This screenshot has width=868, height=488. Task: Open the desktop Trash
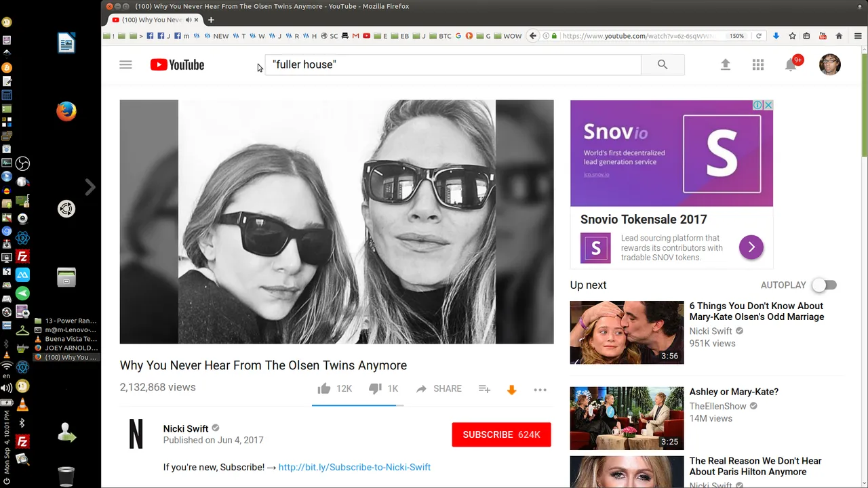(x=66, y=476)
